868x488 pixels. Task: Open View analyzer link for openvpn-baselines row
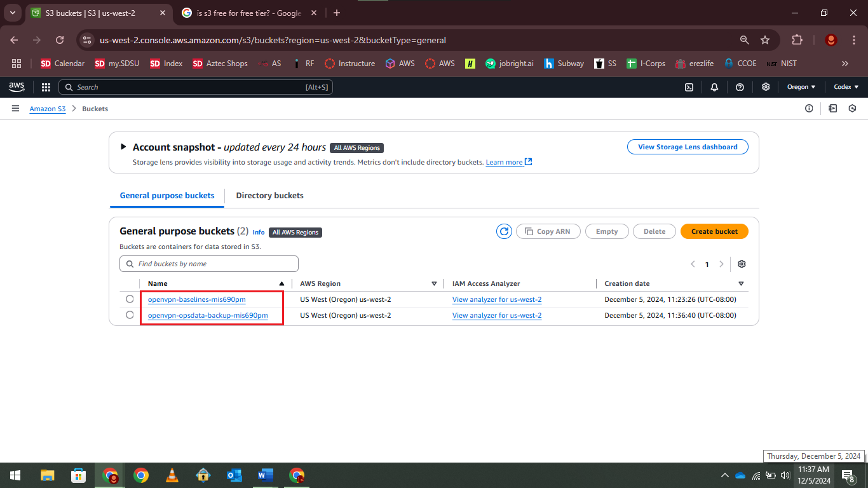tap(497, 299)
